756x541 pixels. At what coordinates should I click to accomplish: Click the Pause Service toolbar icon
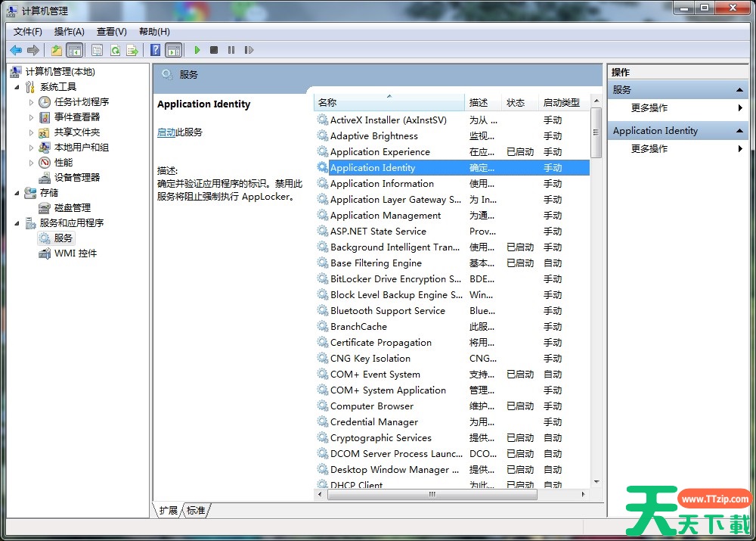tap(231, 50)
